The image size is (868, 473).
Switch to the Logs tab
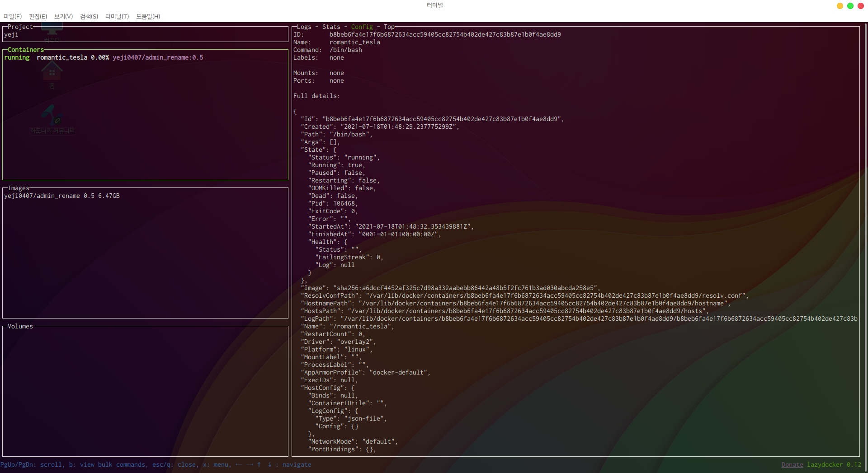point(304,27)
